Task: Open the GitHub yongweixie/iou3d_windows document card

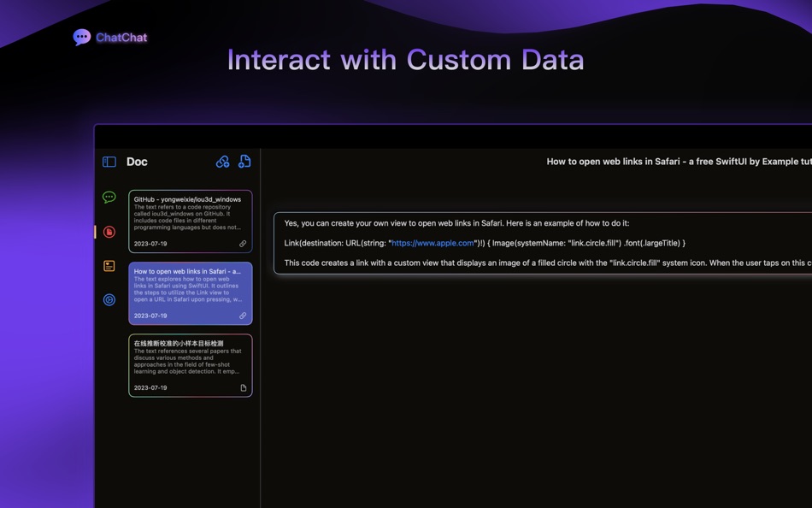Action: [191, 222]
